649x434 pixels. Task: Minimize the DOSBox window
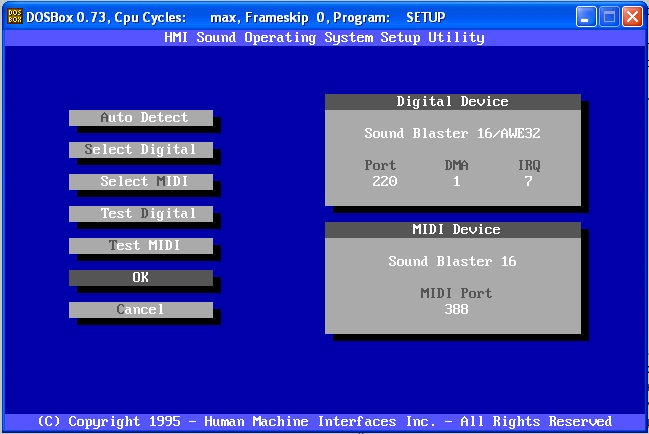586,17
